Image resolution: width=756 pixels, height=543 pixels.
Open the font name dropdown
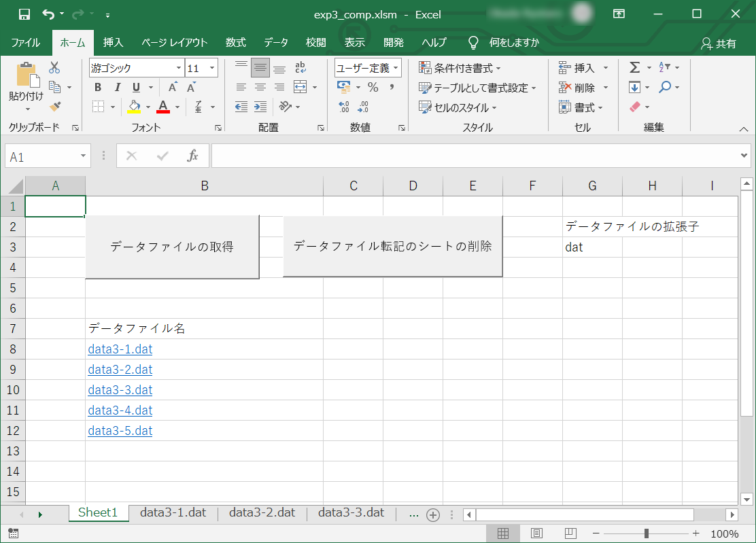(179, 68)
